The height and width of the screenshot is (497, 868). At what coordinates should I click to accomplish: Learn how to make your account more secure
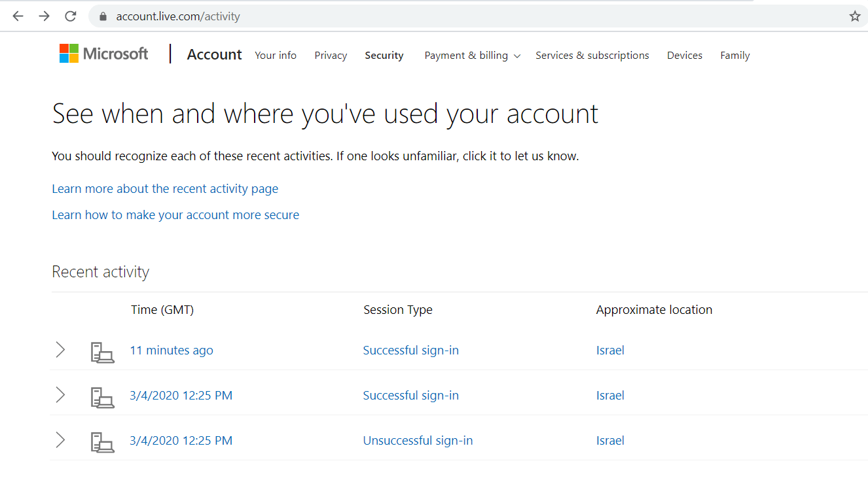(175, 214)
